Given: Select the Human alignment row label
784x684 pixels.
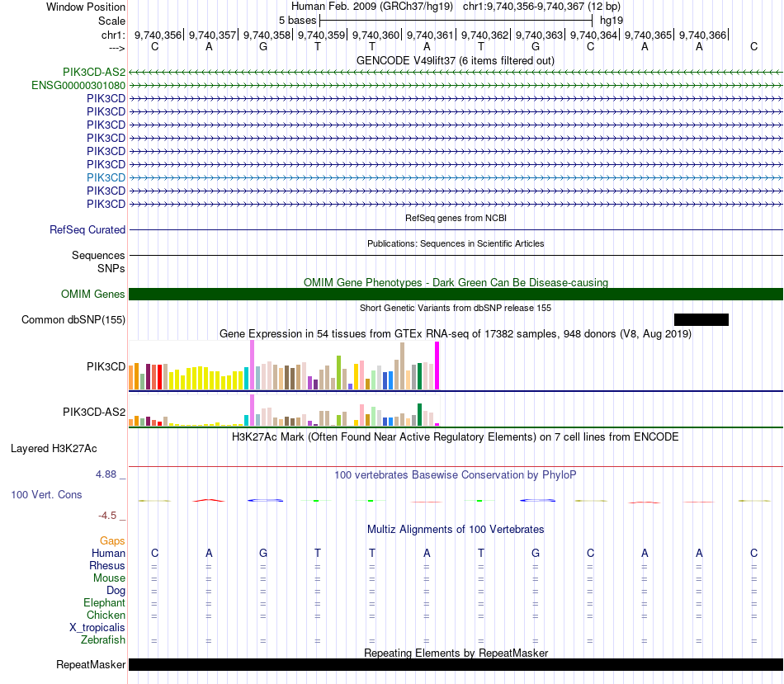Looking at the screenshot, I should [108, 553].
